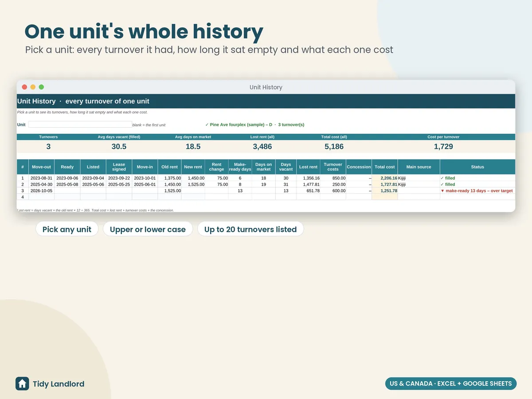The width and height of the screenshot is (532, 399).
Task: Click the ready date 2025-05-08
Action: (x=67, y=184)
